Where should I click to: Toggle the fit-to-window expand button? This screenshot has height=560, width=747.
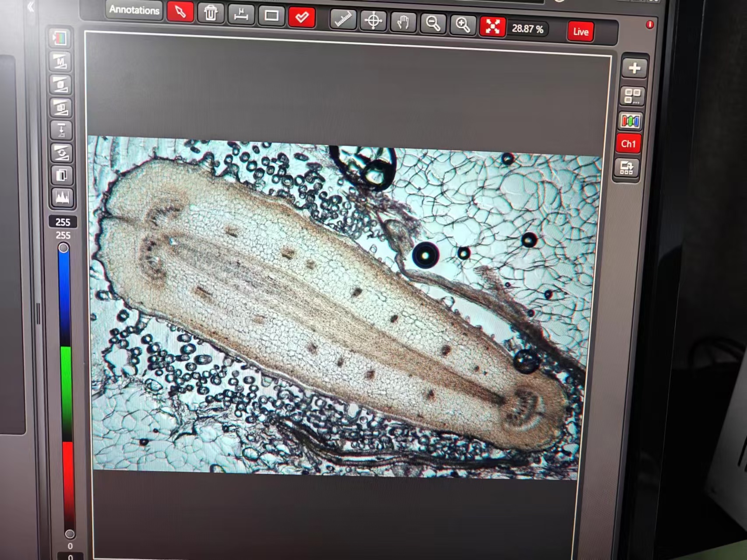pyautogui.click(x=493, y=27)
